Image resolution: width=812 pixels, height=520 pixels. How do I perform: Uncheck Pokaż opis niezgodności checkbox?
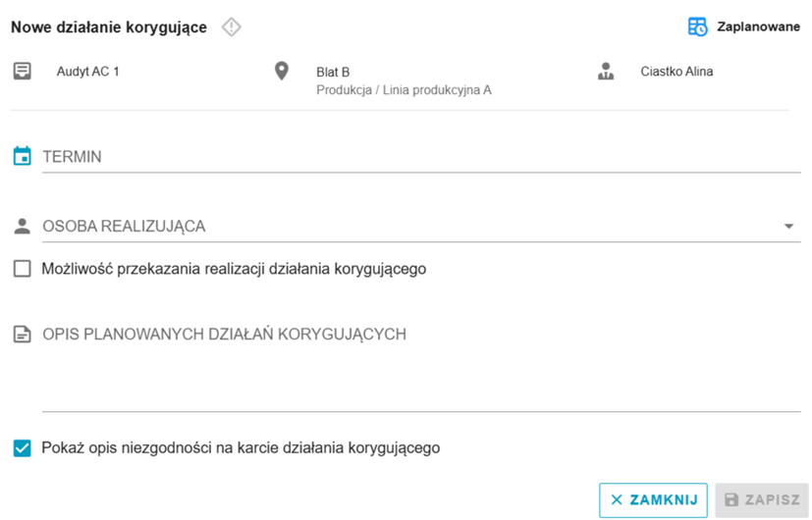coord(23,447)
